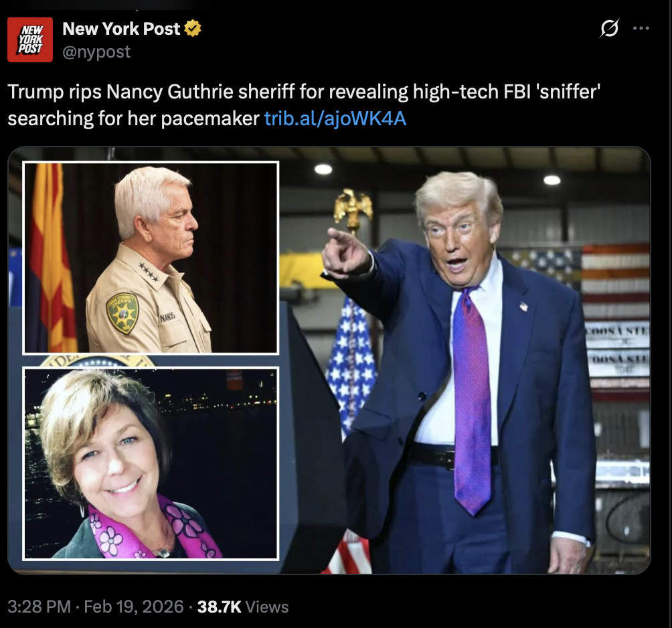Click Trump's pointing hand in the photo
The height and width of the screenshot is (628, 672).
click(346, 255)
